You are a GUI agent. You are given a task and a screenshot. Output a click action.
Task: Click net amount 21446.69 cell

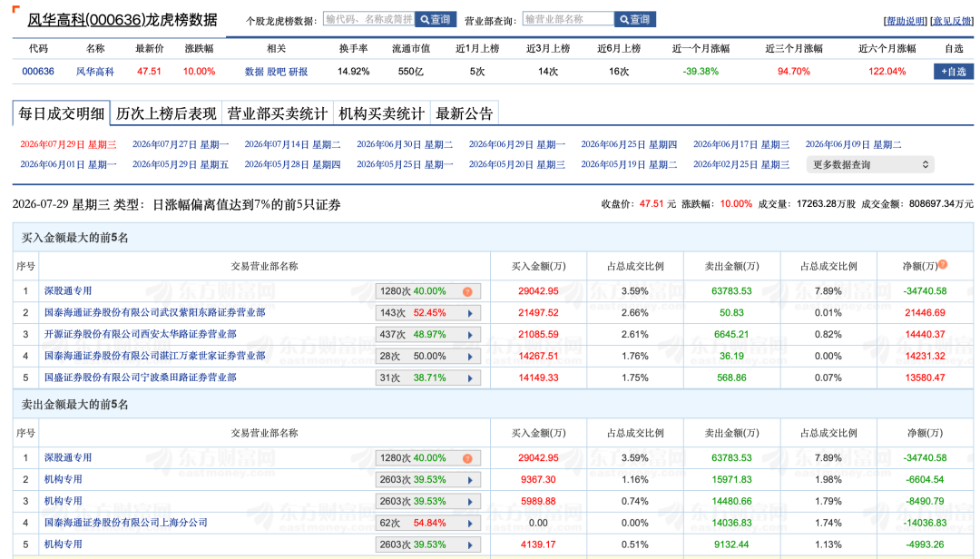coord(925,313)
